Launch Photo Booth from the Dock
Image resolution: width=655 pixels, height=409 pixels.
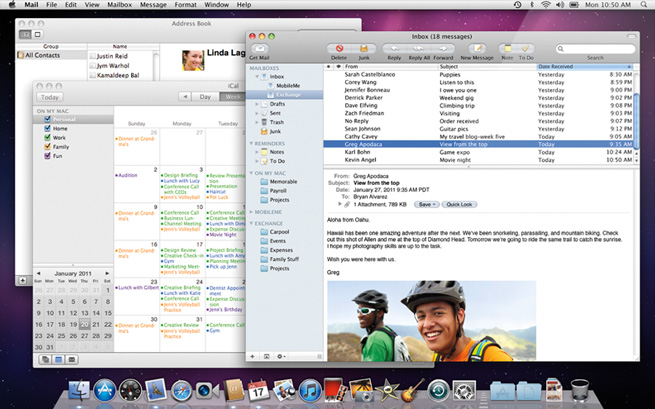(x=335, y=389)
